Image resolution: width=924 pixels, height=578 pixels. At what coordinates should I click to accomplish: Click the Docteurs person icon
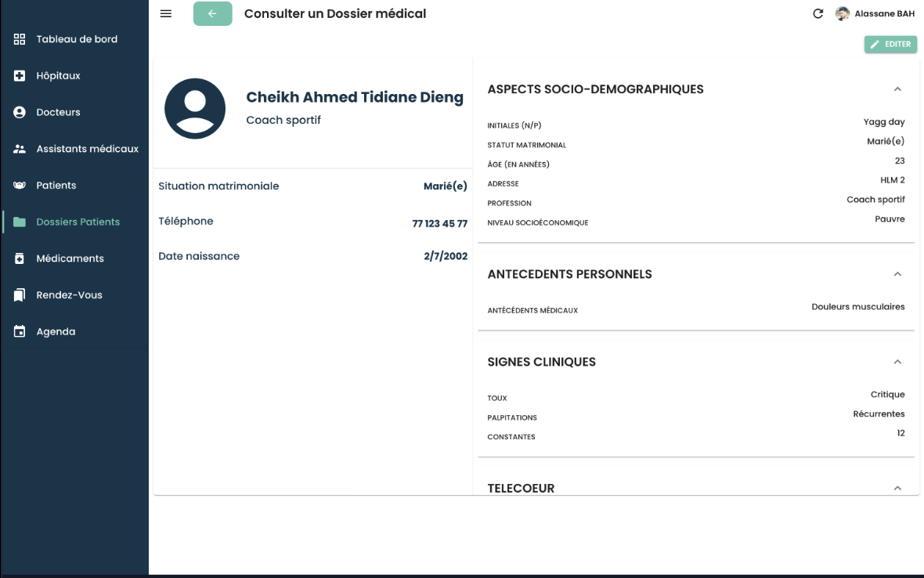pos(20,112)
